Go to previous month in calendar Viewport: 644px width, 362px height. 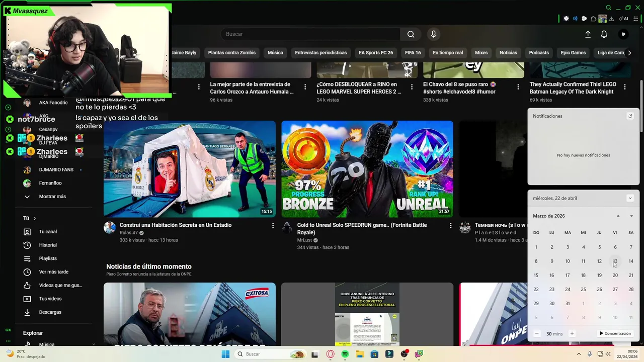[x=618, y=216]
